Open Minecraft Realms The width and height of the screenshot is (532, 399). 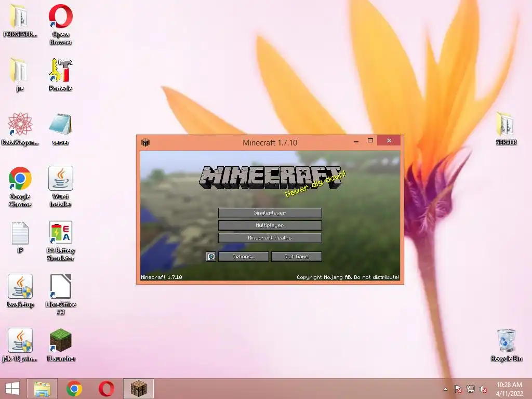(x=270, y=238)
